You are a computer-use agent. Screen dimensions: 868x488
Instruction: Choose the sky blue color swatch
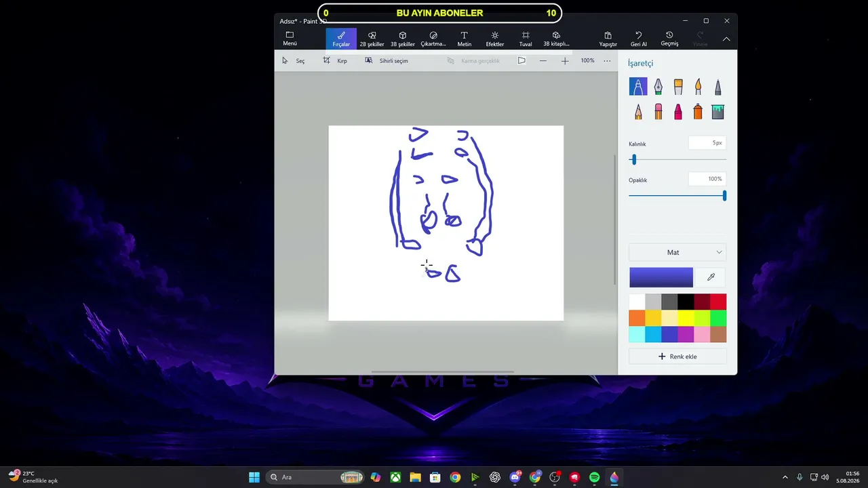[653, 334]
